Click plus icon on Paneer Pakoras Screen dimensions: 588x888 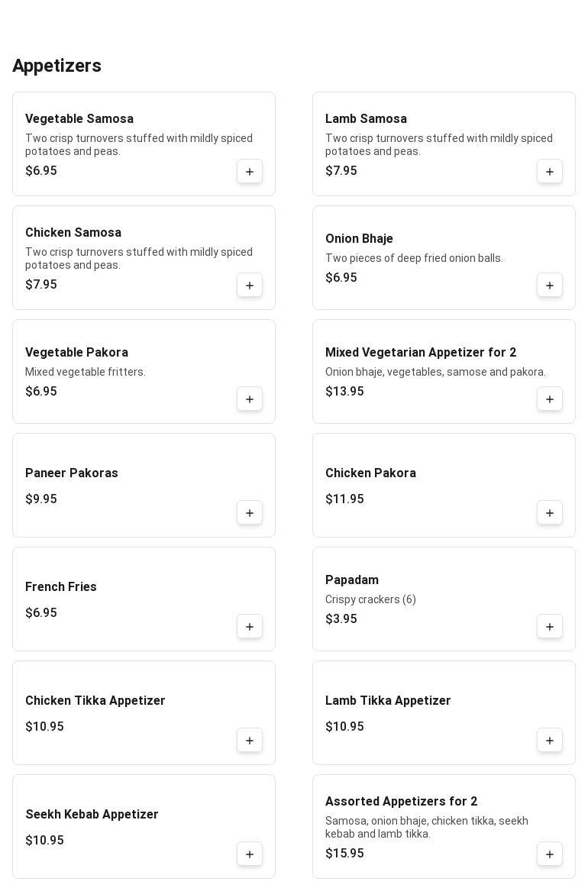click(x=250, y=513)
